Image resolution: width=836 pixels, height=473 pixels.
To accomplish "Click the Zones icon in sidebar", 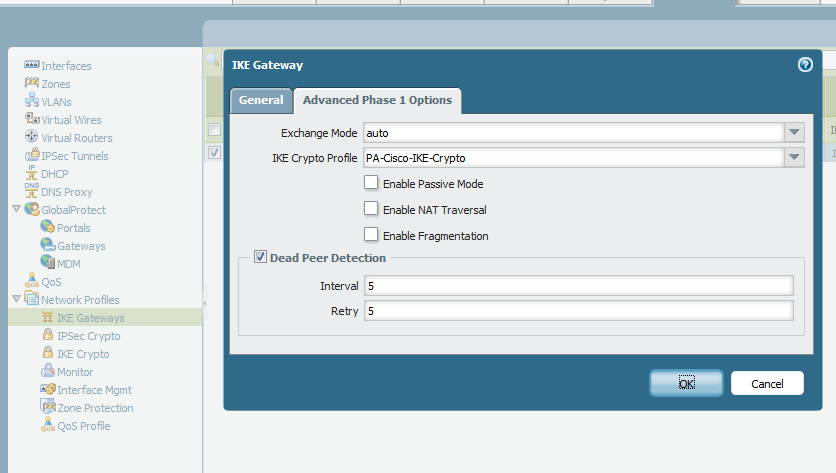I will (31, 83).
